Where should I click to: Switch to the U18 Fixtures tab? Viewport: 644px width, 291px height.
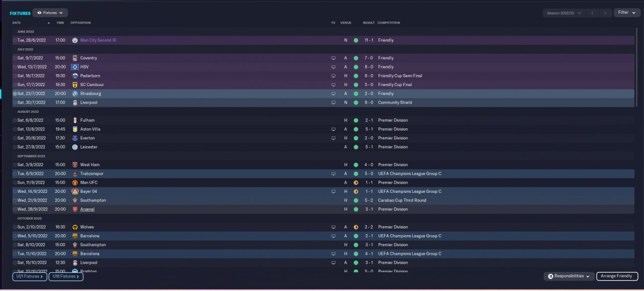tap(66, 276)
